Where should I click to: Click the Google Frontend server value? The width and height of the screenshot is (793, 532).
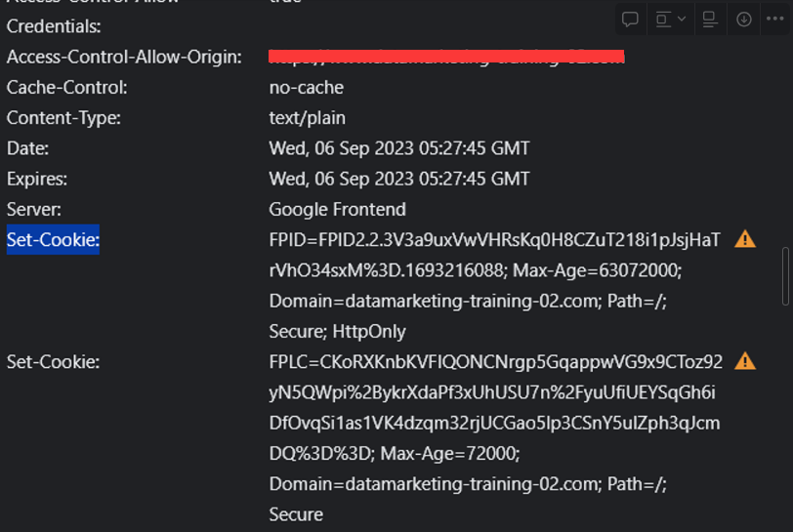[x=337, y=209]
